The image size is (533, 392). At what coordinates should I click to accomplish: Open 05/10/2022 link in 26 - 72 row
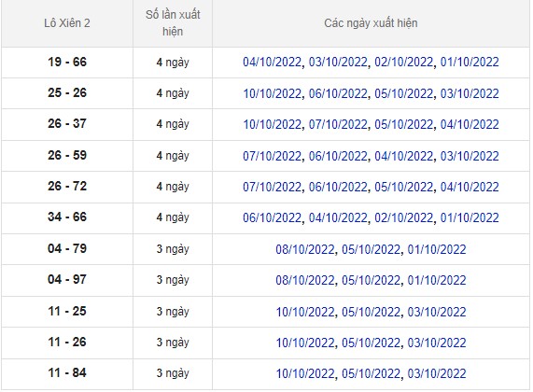click(404, 187)
